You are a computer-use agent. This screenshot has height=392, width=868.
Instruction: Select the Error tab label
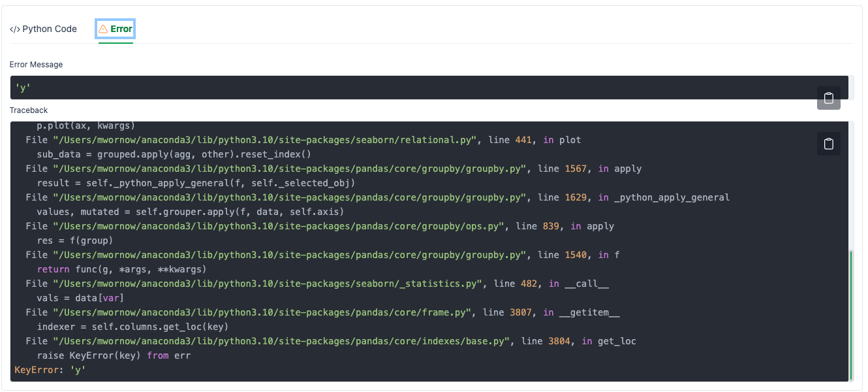point(121,29)
